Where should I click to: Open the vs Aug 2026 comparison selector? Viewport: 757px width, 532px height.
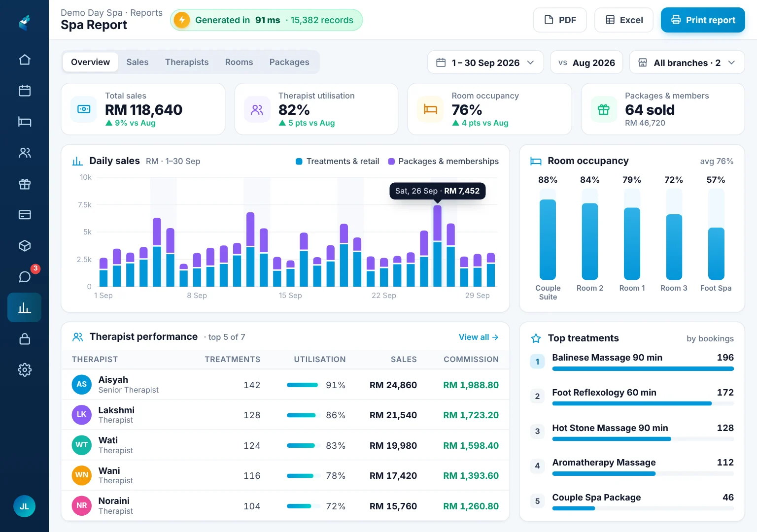tap(586, 63)
